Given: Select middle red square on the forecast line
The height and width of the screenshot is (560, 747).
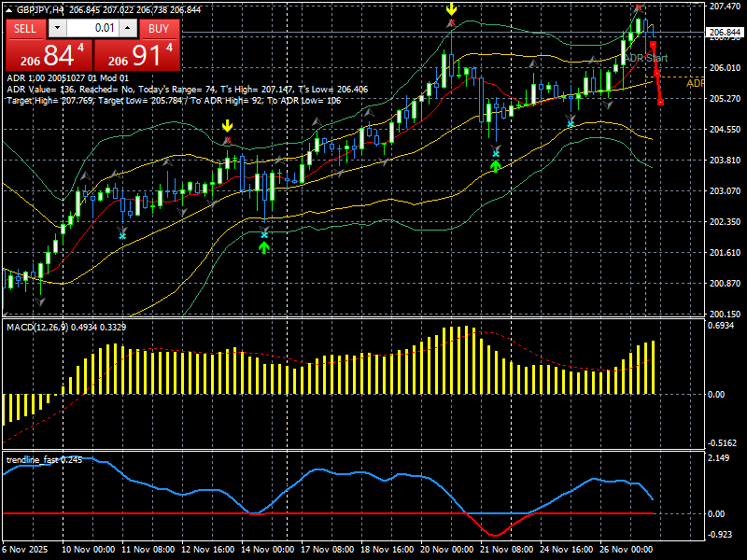Looking at the screenshot, I should tap(656, 74).
